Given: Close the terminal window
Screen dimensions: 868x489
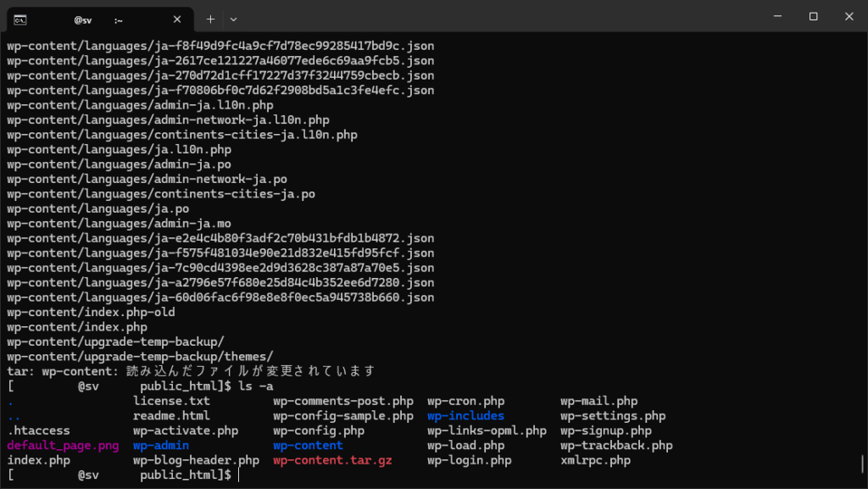Looking at the screenshot, I should point(849,17).
